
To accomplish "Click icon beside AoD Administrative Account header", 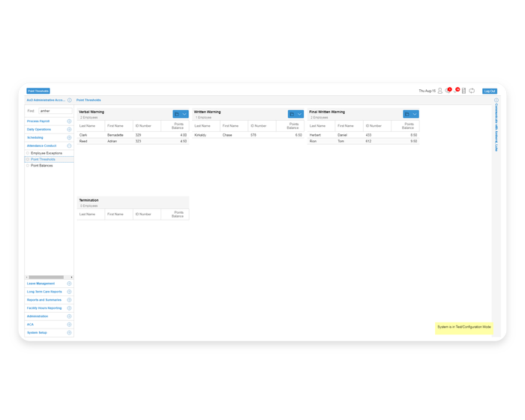I will 70,100.
